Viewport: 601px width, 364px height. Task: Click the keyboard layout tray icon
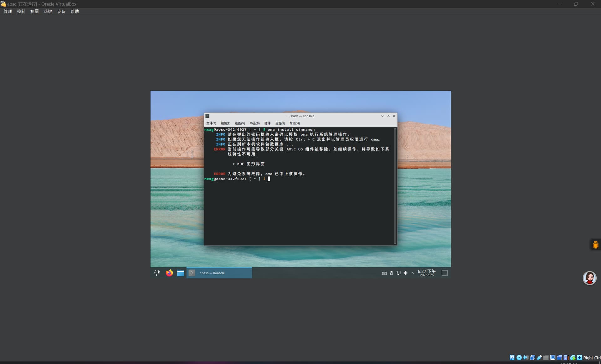[x=384, y=273]
